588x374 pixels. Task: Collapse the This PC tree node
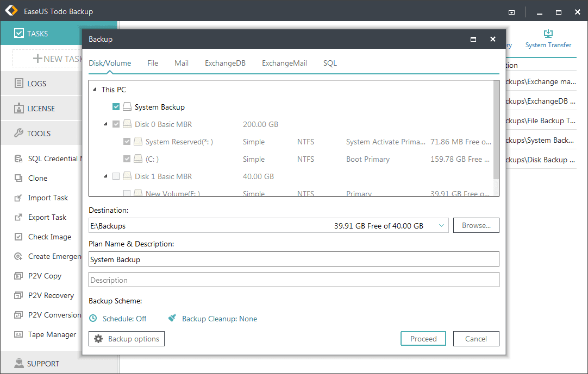tap(96, 89)
